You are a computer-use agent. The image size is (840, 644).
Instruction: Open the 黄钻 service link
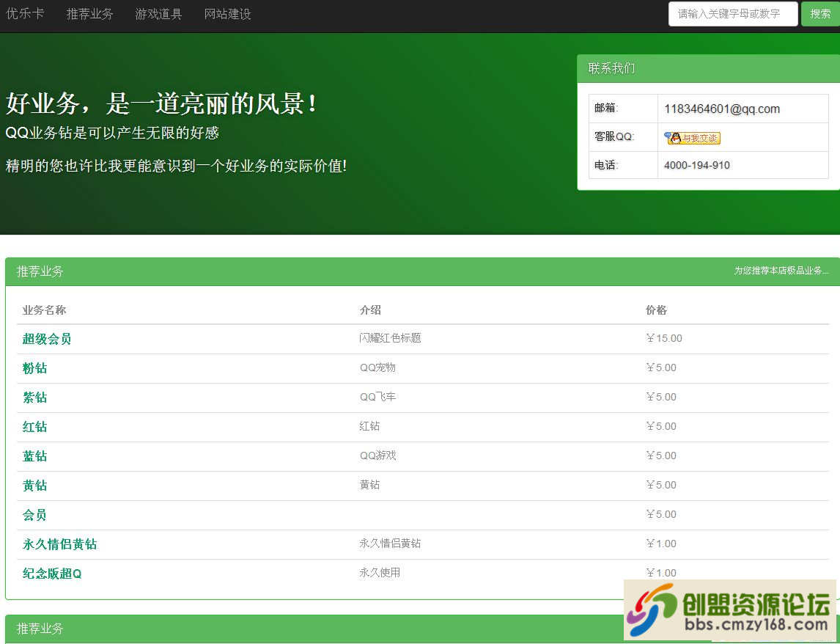pyautogui.click(x=35, y=486)
